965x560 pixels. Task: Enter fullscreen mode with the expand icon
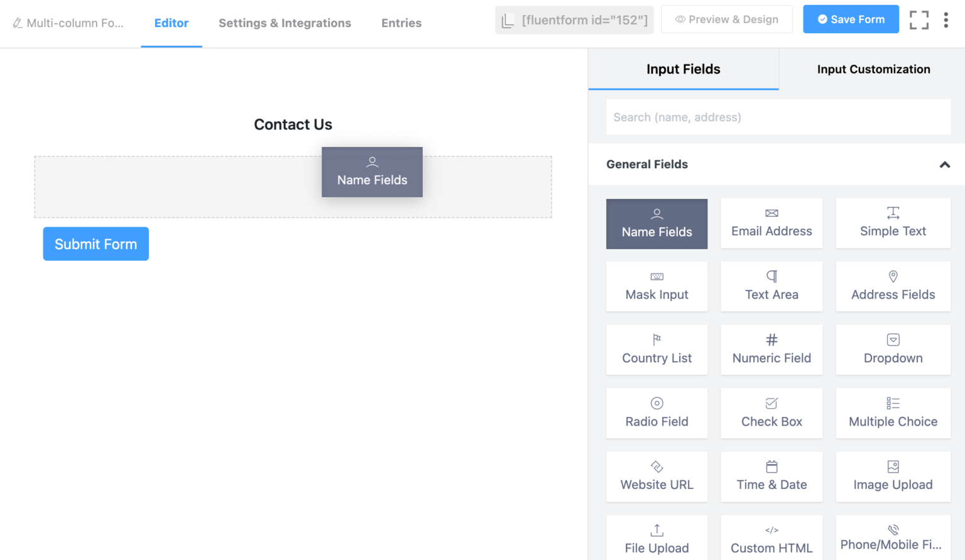click(919, 20)
